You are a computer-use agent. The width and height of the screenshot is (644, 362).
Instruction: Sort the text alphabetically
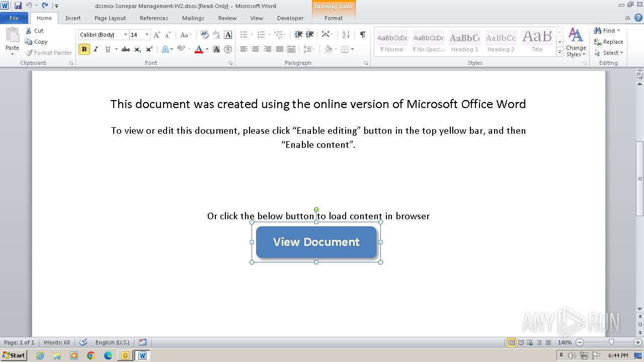(346, 35)
